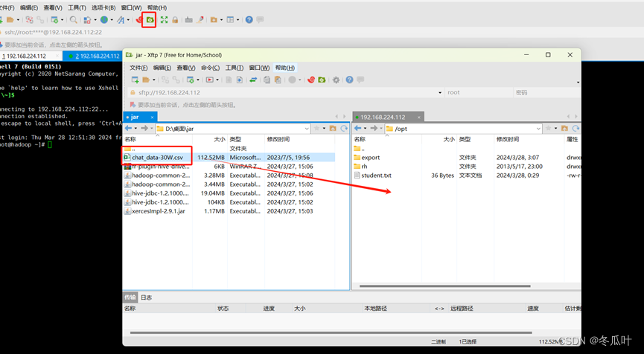The height and width of the screenshot is (354, 644).
Task: Click the keyboard key-mapping icon in Xshell toolbar
Action: click(188, 19)
